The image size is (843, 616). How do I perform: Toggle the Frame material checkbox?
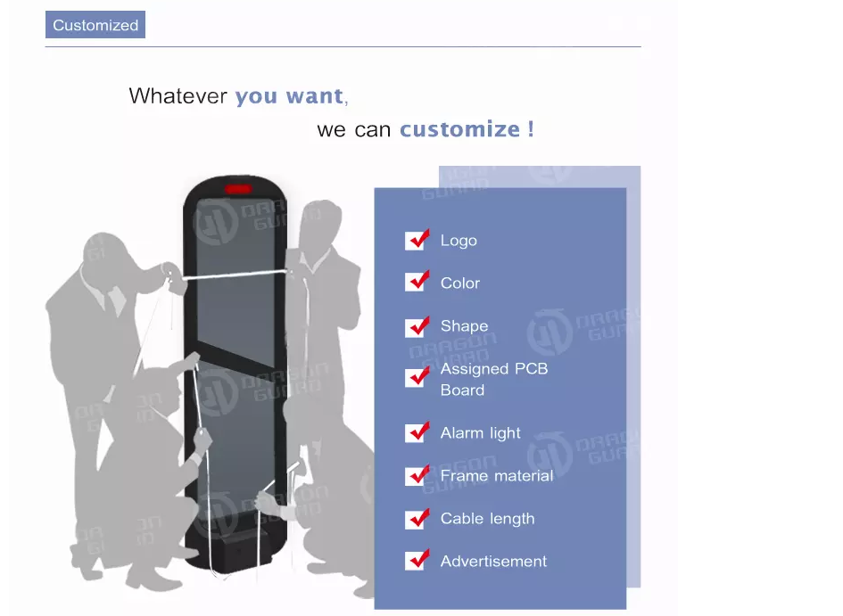[417, 475]
